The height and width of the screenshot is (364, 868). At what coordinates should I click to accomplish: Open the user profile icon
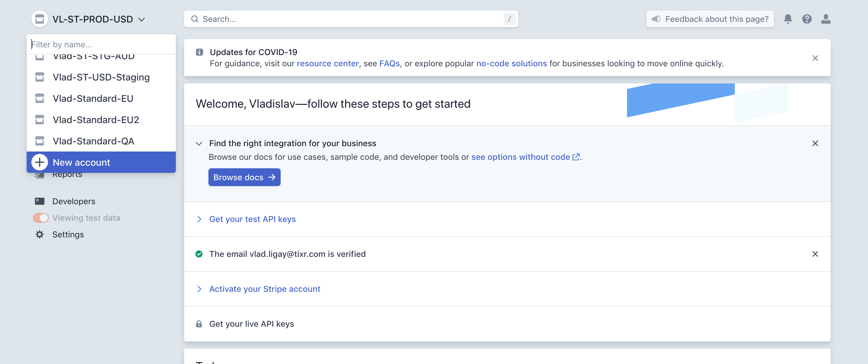coord(826,19)
